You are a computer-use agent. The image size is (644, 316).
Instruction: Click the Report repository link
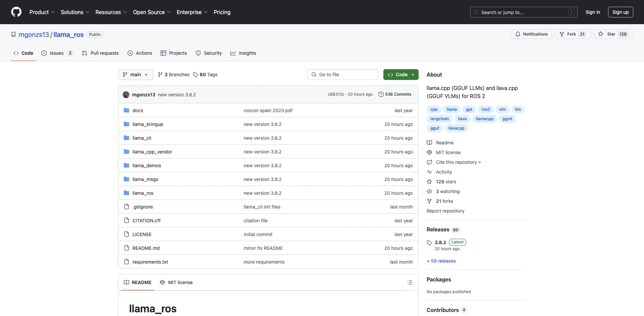click(x=445, y=211)
